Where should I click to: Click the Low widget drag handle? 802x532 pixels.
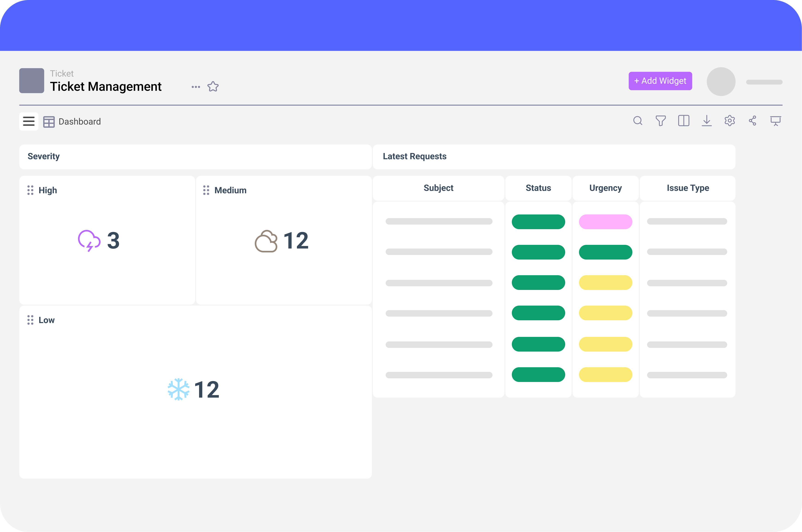click(x=30, y=320)
